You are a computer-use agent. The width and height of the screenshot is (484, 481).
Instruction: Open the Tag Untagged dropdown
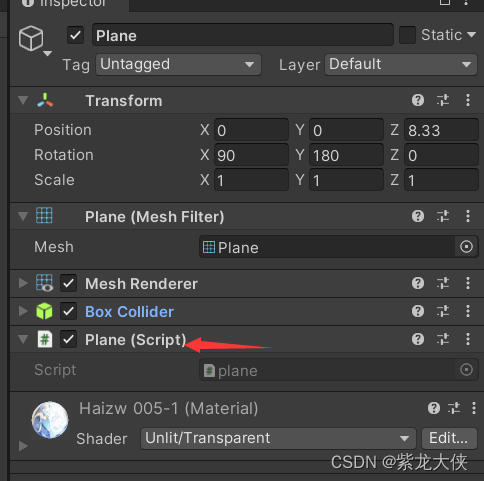pos(178,64)
